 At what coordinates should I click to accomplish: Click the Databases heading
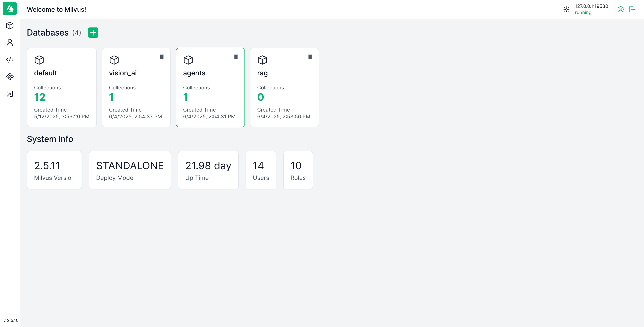tap(48, 33)
